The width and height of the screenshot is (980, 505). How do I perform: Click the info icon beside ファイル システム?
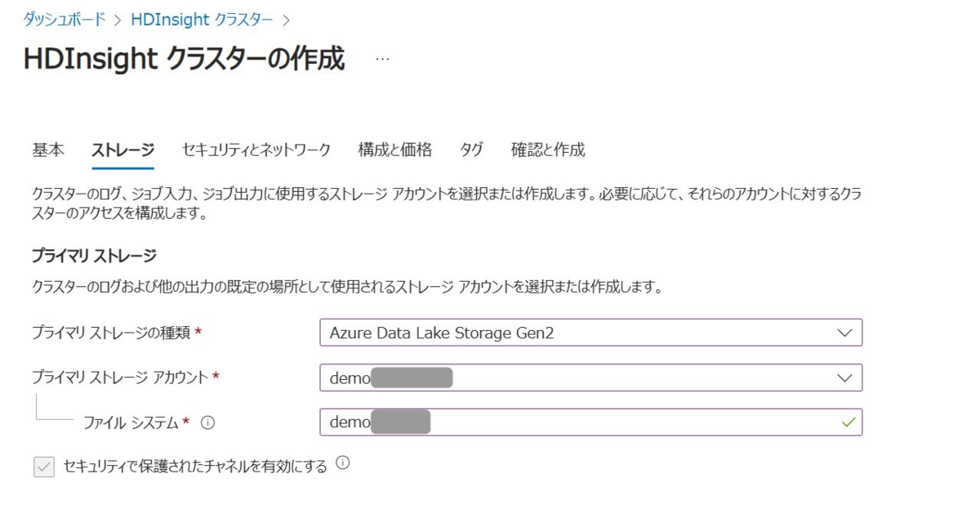pos(207,422)
